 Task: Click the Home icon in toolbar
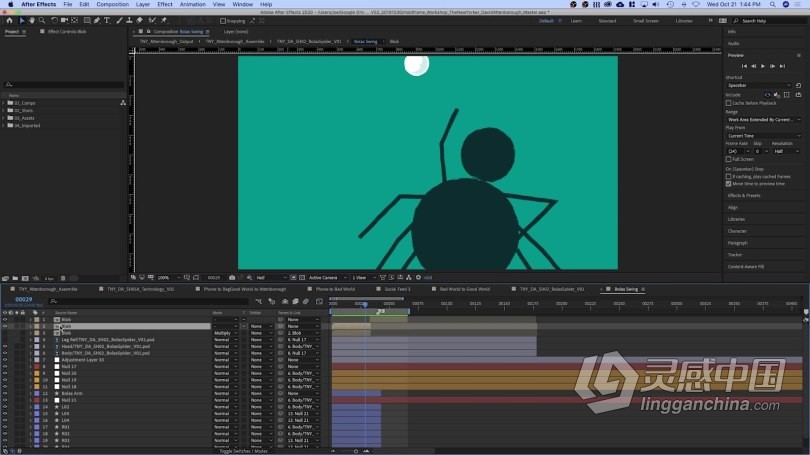9,21
